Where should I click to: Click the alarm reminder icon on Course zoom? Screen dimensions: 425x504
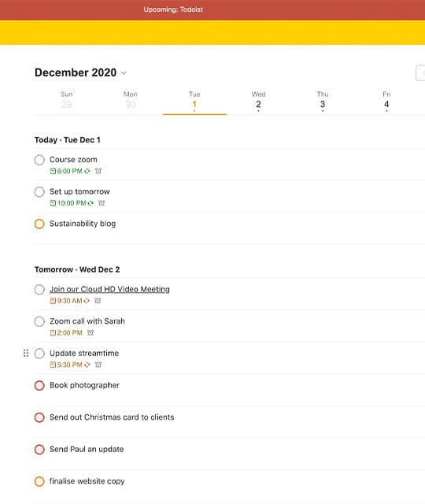coord(98,171)
